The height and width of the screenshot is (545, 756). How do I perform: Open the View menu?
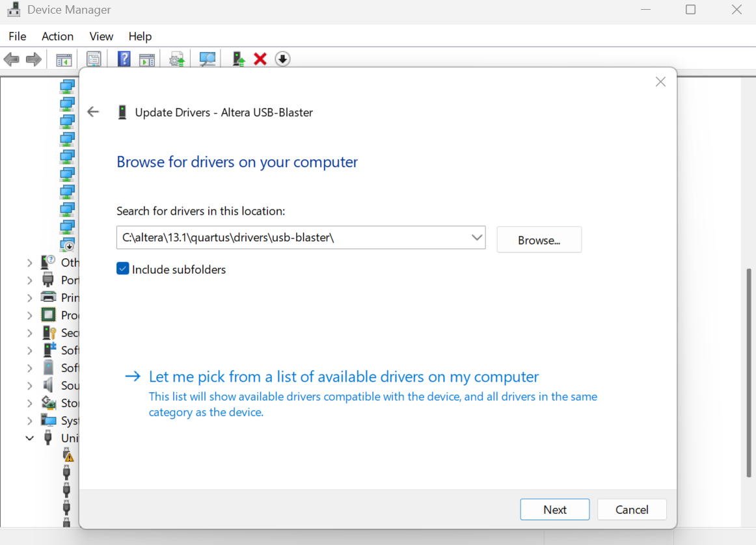point(101,36)
